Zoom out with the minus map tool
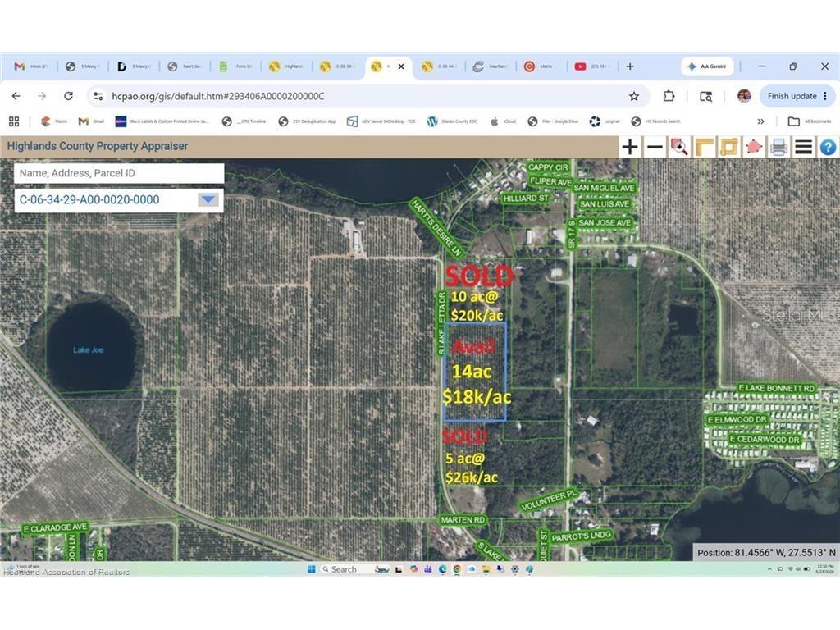Image resolution: width=840 pixels, height=630 pixels. 655,147
